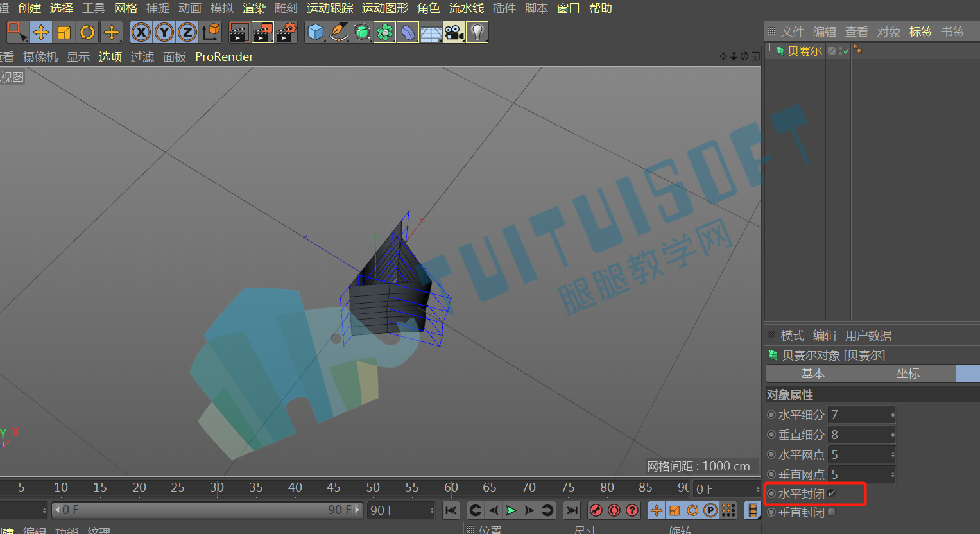Select the Rotate tool in top toolbar
The width and height of the screenshot is (980, 534).
coord(87,32)
